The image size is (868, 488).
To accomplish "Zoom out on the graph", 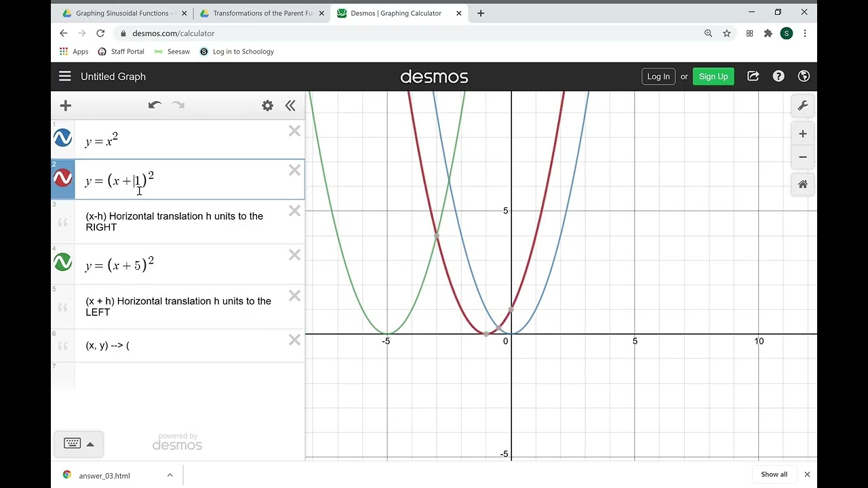I will click(x=803, y=157).
